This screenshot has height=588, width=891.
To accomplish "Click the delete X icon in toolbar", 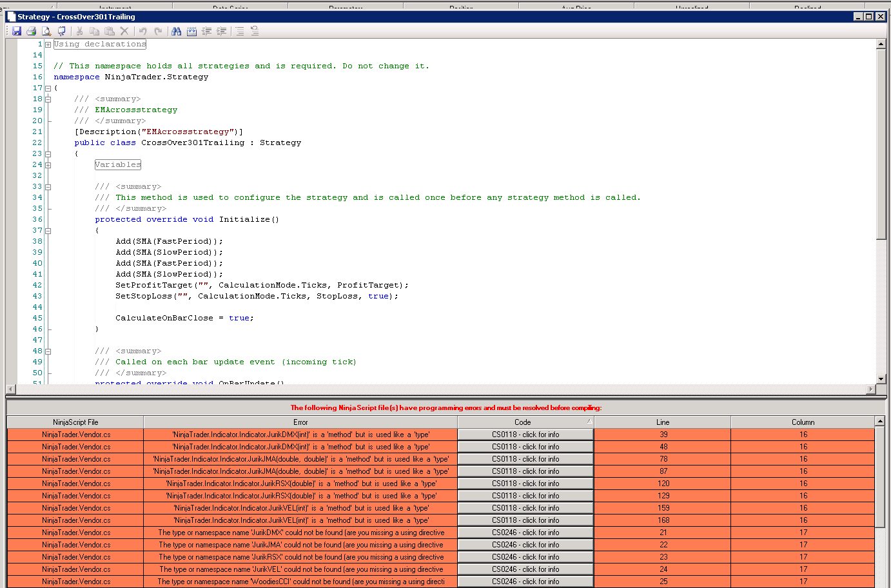I will pos(124,31).
